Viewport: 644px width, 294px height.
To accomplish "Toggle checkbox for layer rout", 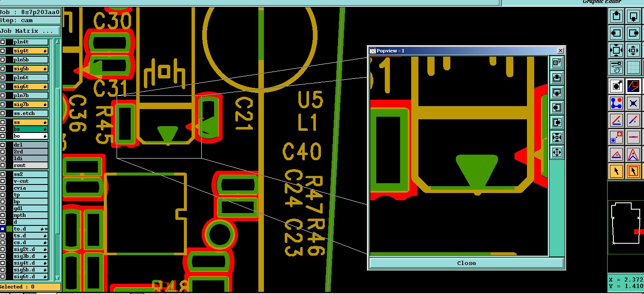I will coord(3,165).
